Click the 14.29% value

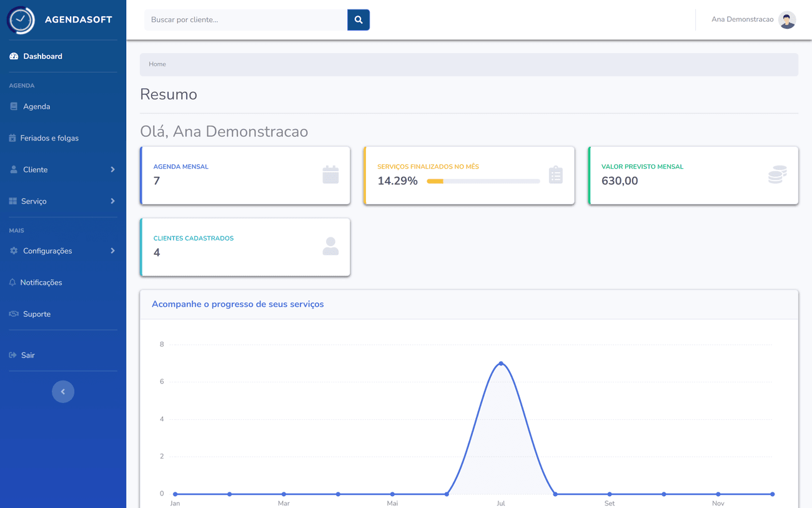[397, 181]
